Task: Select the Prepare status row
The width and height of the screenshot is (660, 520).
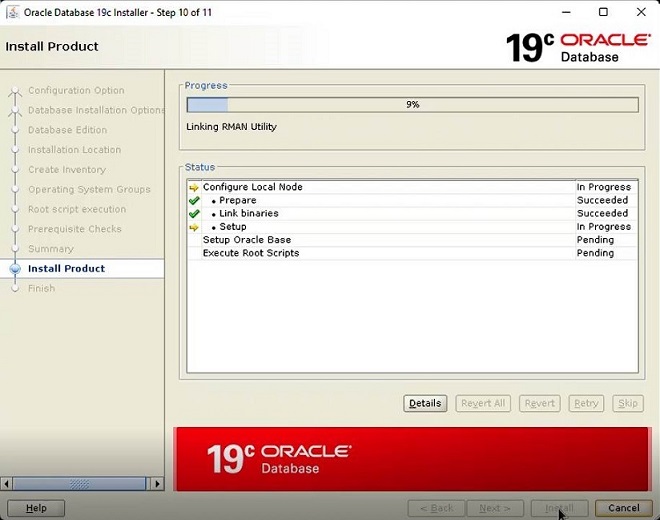Action: 412,200
